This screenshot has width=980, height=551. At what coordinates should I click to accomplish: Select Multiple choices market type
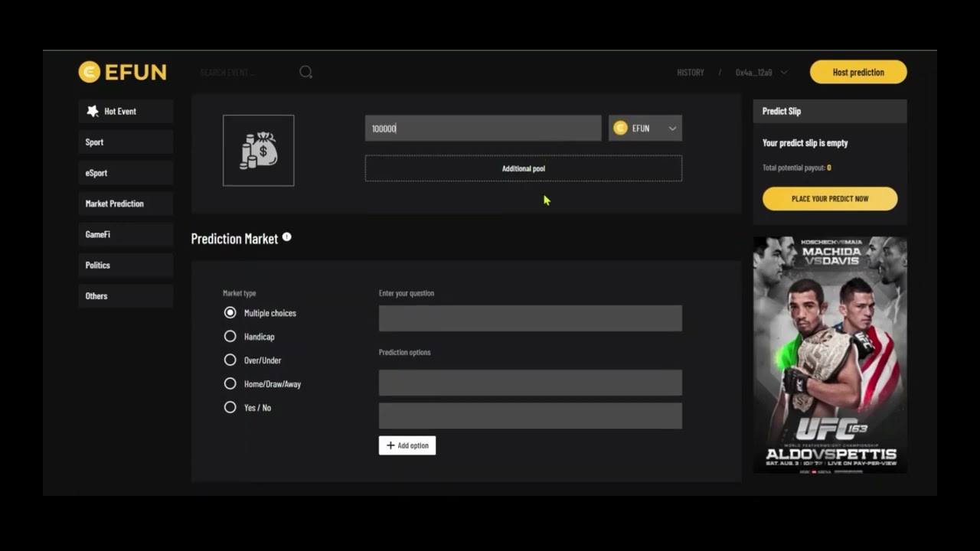click(x=230, y=313)
